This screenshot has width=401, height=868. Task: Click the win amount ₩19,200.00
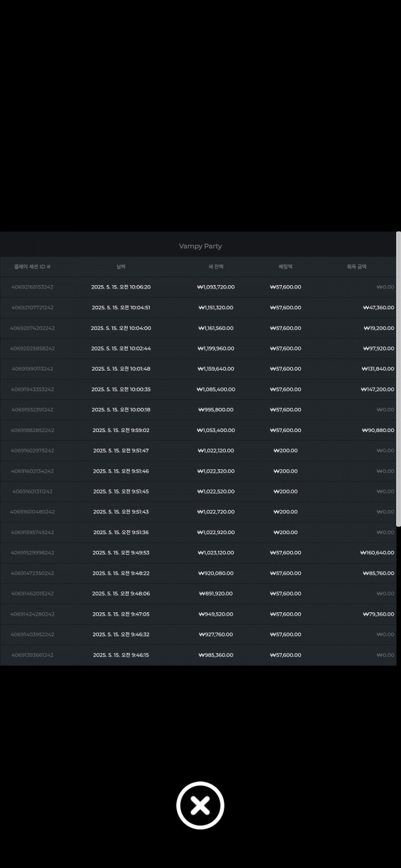(378, 329)
